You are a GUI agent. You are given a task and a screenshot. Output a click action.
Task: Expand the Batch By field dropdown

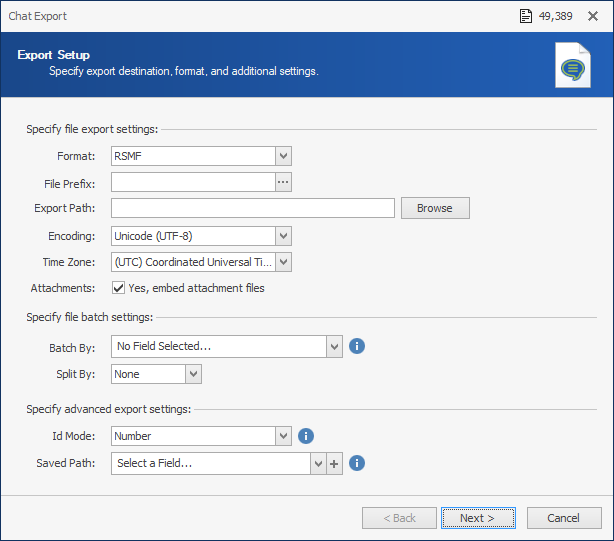tap(334, 346)
